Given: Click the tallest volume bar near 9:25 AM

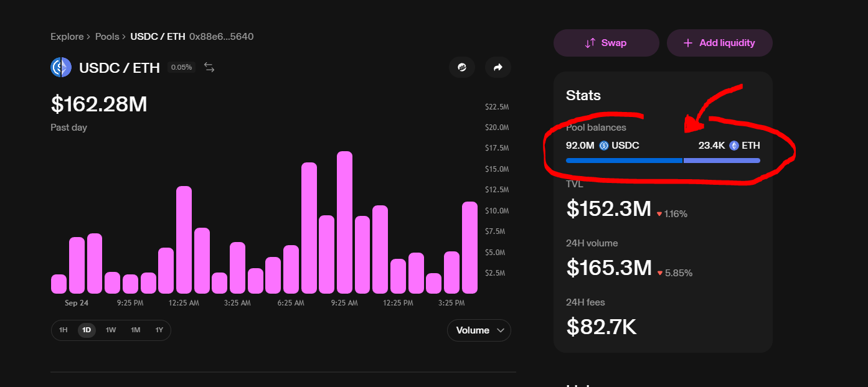Looking at the screenshot, I should [x=344, y=222].
